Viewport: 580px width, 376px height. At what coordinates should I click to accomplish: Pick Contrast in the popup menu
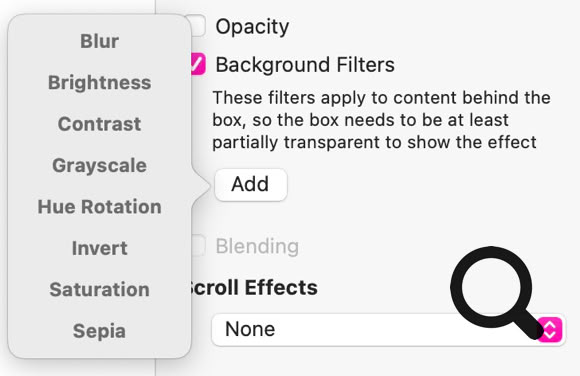point(100,124)
